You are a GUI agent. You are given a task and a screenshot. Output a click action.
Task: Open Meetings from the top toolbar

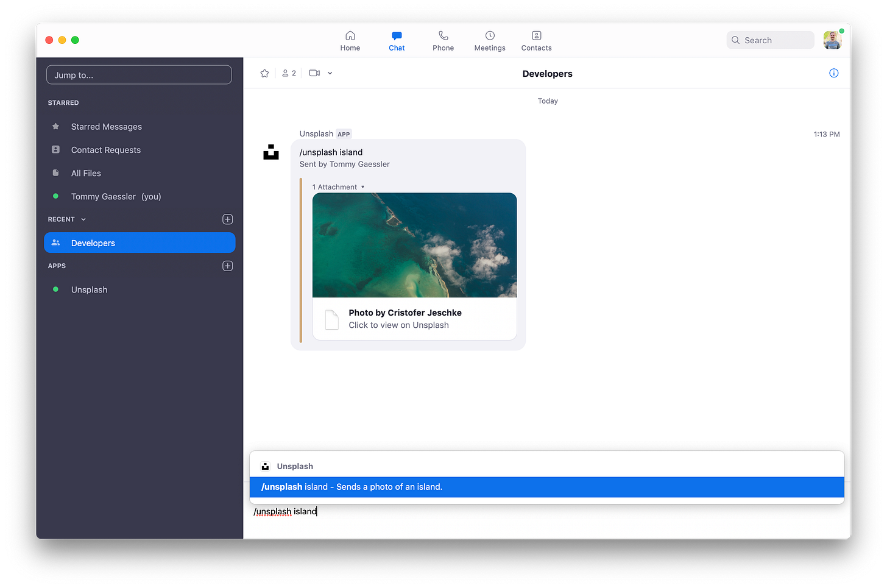click(489, 40)
